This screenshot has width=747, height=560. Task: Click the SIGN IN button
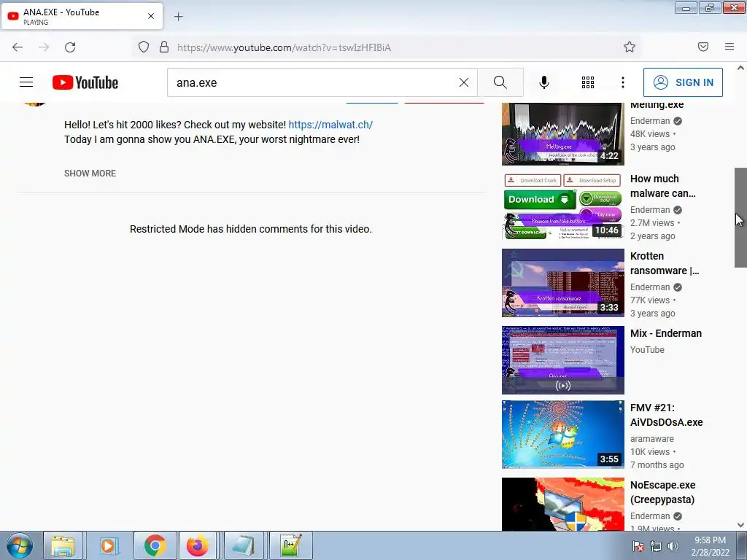click(x=683, y=82)
